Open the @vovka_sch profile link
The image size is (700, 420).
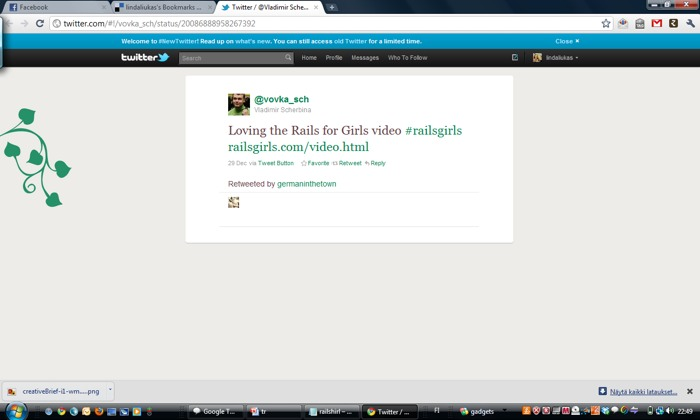(x=281, y=99)
